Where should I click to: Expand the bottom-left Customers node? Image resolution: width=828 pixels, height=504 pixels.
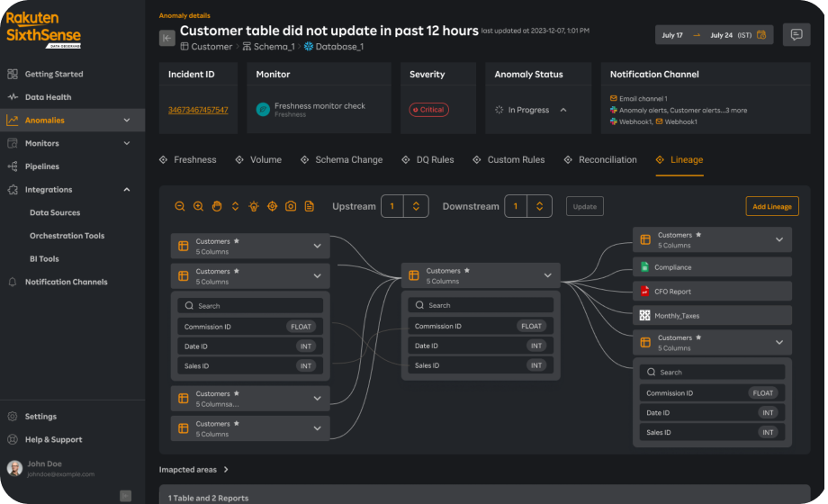(x=318, y=428)
